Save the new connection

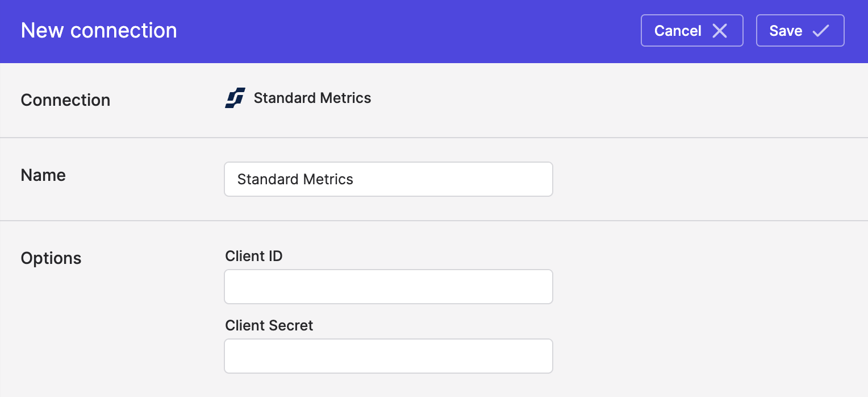pyautogui.click(x=800, y=31)
